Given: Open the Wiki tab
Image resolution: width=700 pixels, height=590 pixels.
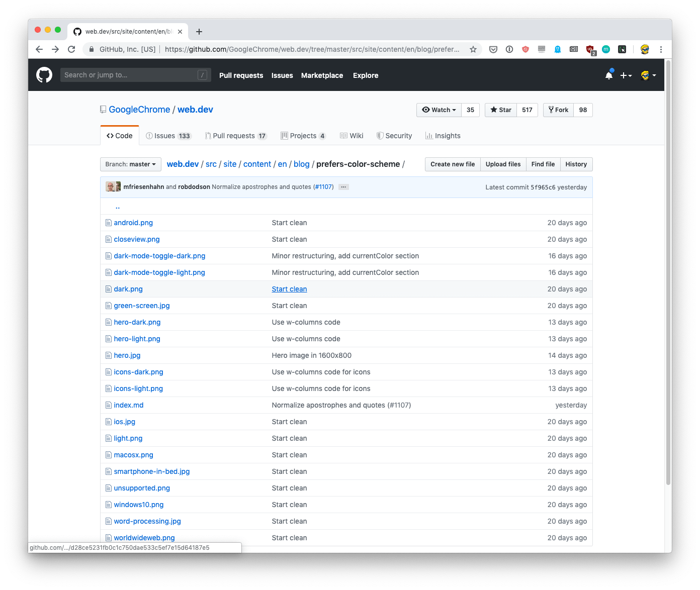Looking at the screenshot, I should [x=352, y=135].
